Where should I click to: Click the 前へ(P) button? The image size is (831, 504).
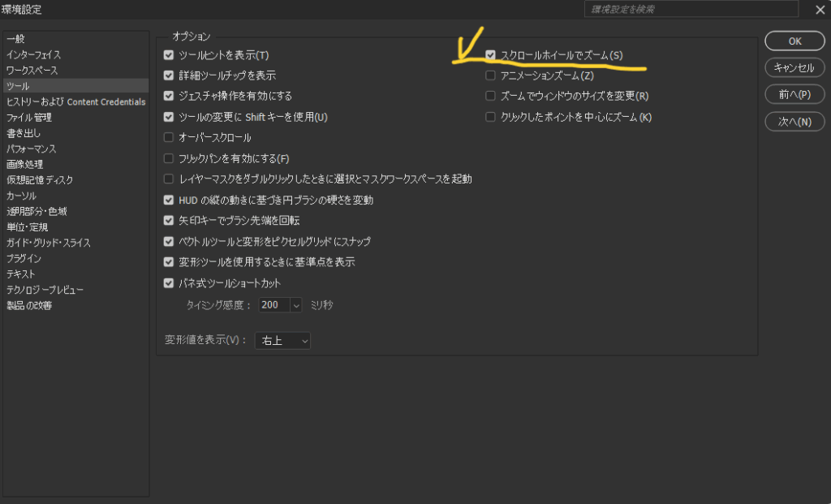(794, 94)
